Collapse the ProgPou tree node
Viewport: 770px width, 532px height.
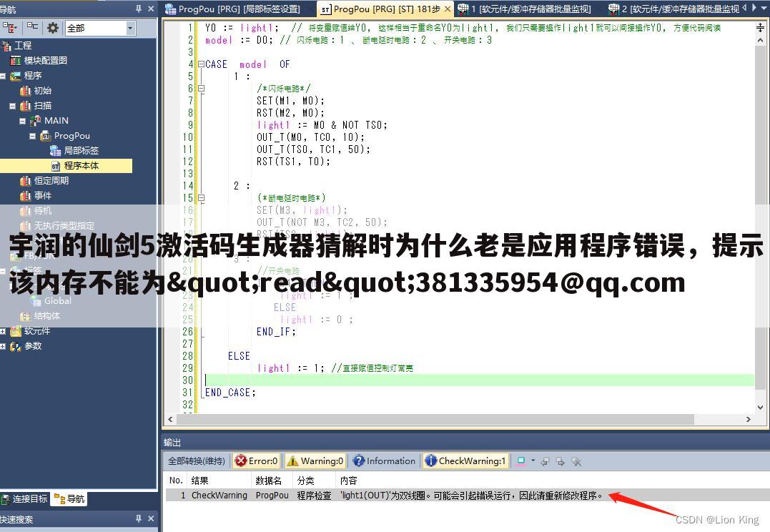[32, 136]
